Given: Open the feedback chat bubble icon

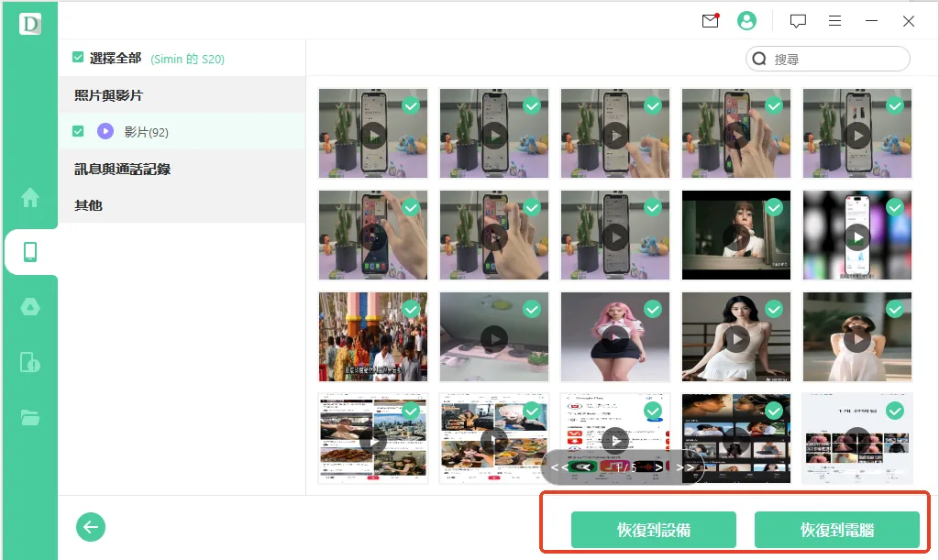Looking at the screenshot, I should click(798, 21).
